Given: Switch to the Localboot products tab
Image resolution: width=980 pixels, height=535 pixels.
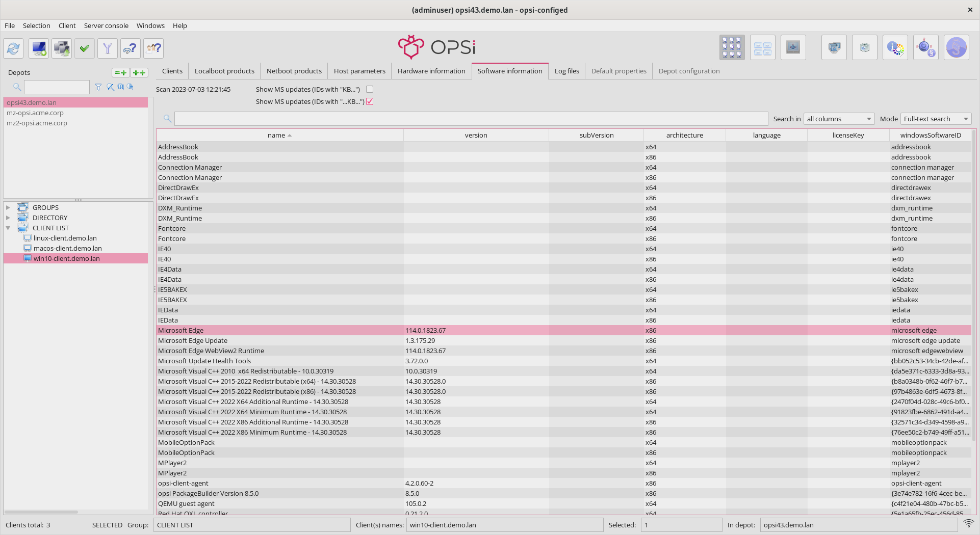Looking at the screenshot, I should [x=224, y=71].
